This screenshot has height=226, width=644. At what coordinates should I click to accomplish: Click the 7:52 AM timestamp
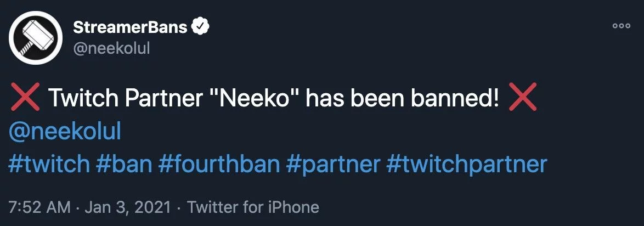coord(39,207)
